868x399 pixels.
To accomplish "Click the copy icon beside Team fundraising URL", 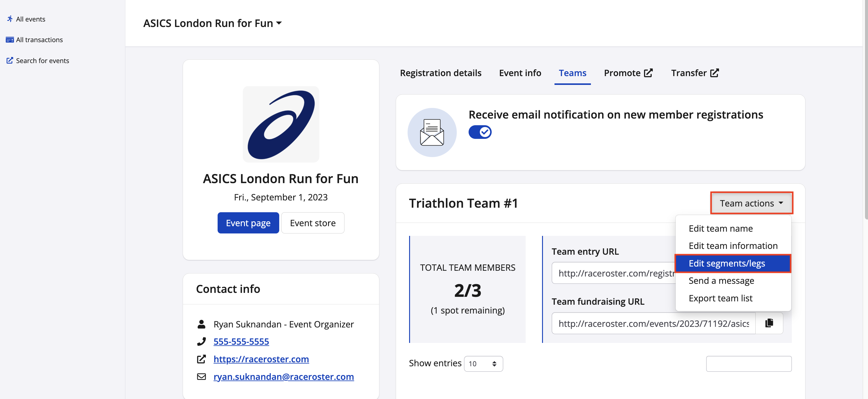I will coord(769,323).
